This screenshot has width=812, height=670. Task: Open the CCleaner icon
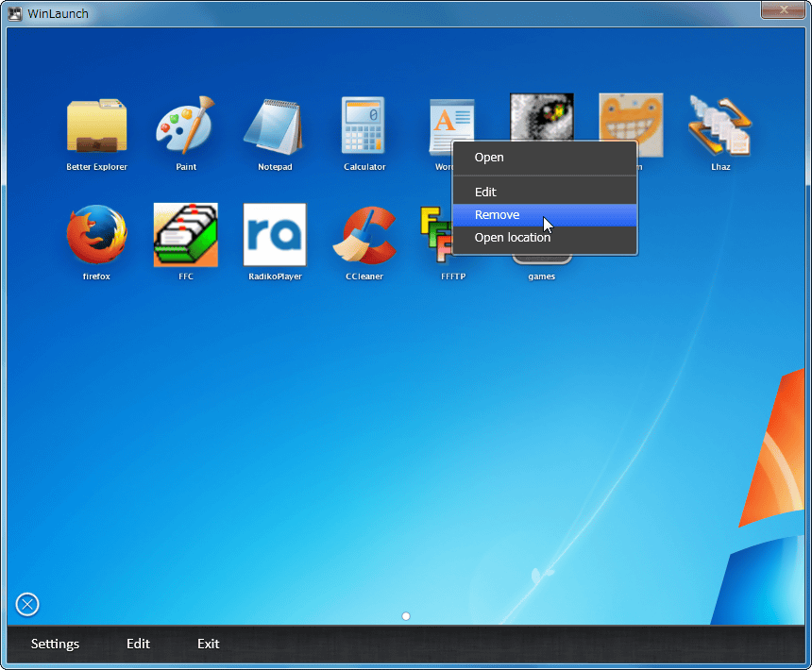pos(364,234)
